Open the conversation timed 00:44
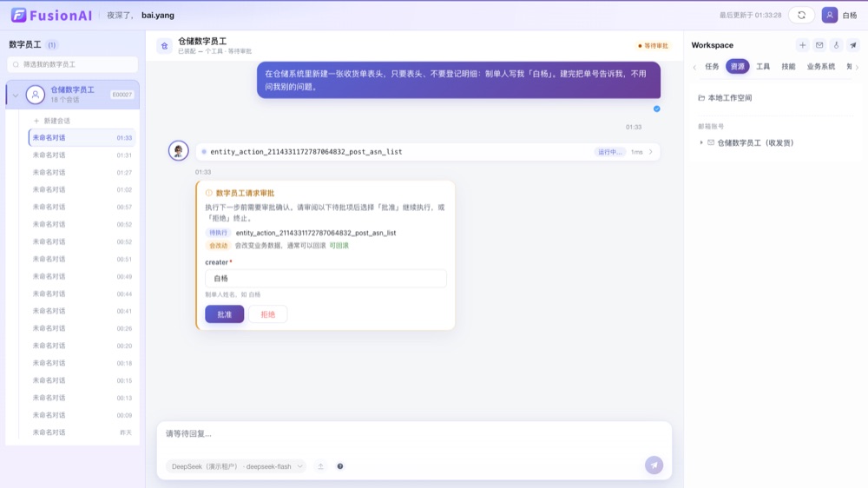Screen dimensions: 868x488 (82, 293)
